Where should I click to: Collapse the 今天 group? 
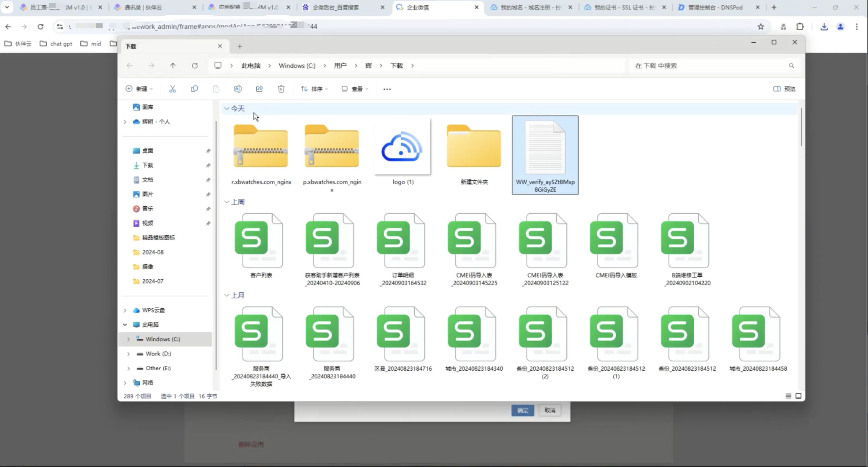[x=227, y=108]
